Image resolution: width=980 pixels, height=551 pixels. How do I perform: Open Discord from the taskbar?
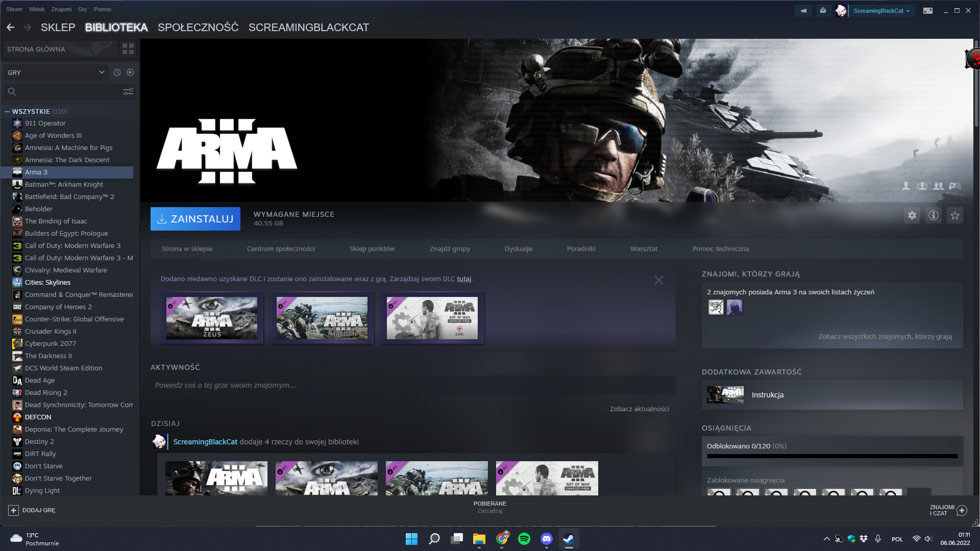coord(547,539)
